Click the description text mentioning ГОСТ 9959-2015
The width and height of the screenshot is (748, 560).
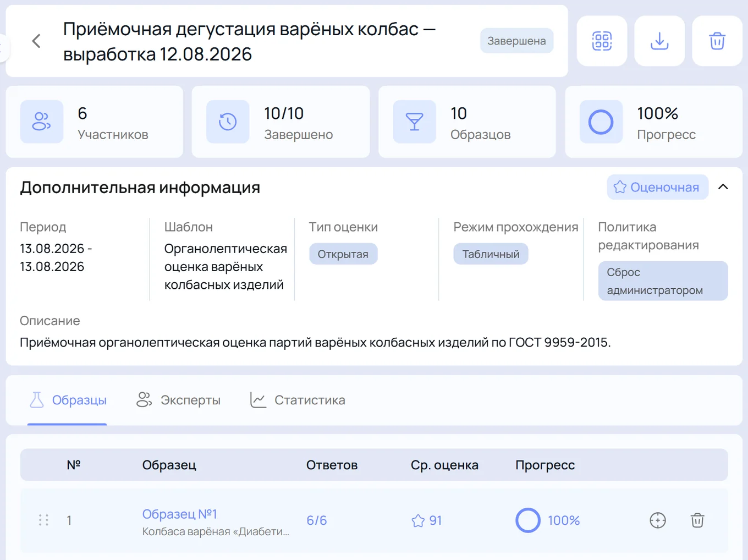(x=315, y=342)
